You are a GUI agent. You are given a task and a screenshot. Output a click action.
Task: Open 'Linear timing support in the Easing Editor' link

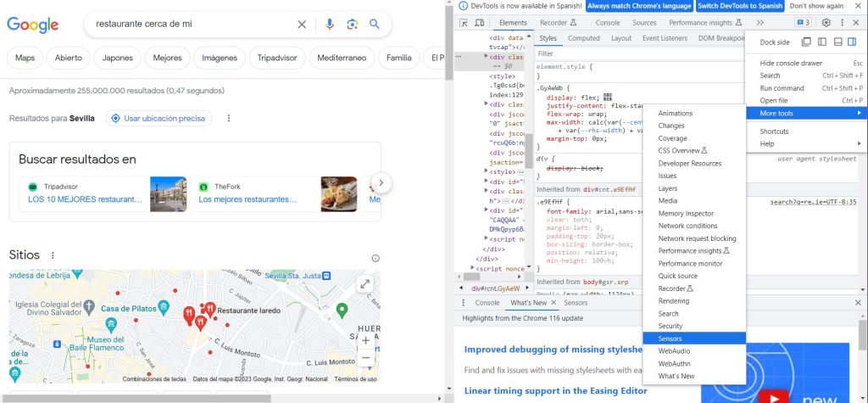click(556, 391)
